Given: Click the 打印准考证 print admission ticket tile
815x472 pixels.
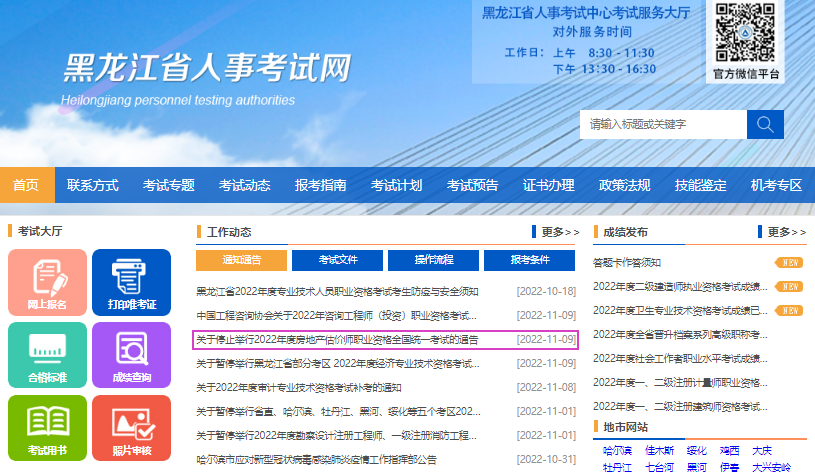Looking at the screenshot, I should click(x=131, y=282).
